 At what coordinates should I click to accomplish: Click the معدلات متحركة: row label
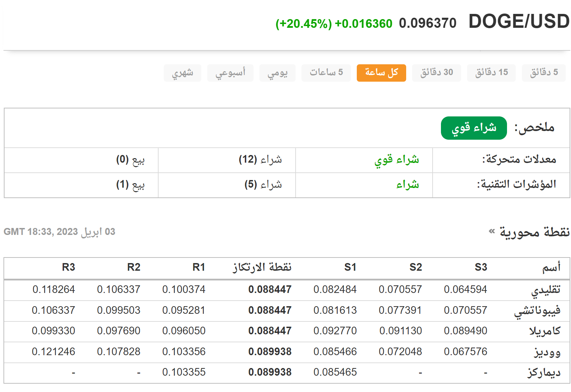tap(519, 160)
